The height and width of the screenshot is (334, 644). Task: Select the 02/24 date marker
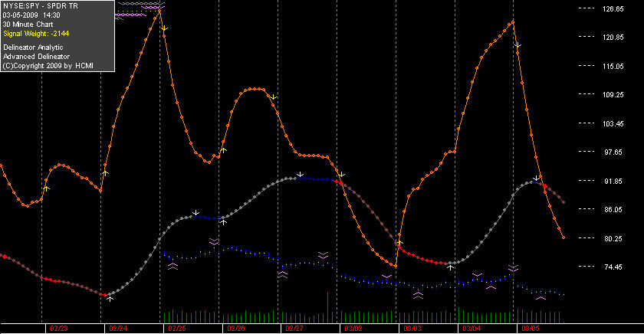118,329
